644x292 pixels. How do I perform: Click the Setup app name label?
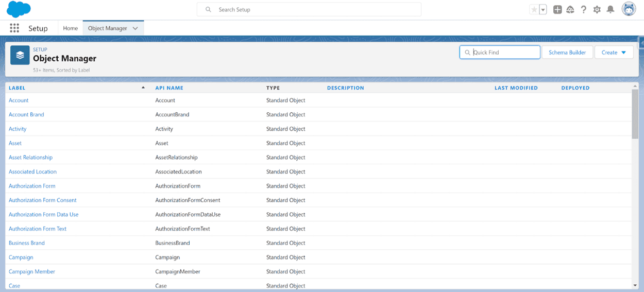[38, 28]
